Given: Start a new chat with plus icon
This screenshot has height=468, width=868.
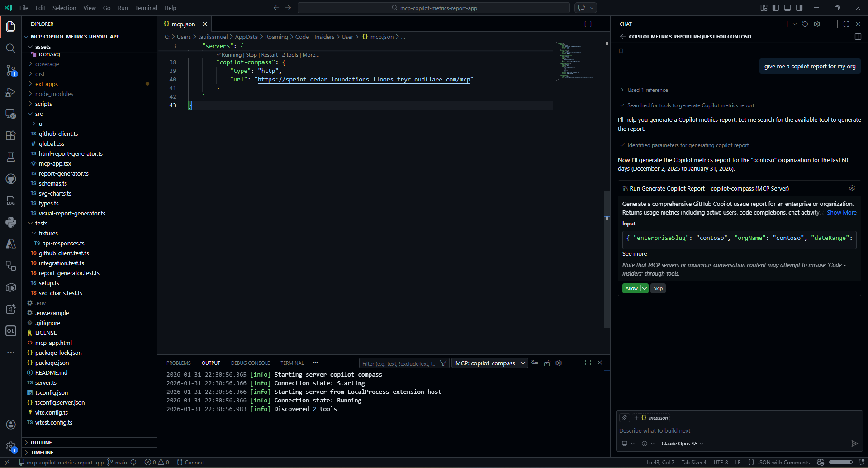Looking at the screenshot, I should coord(787,24).
